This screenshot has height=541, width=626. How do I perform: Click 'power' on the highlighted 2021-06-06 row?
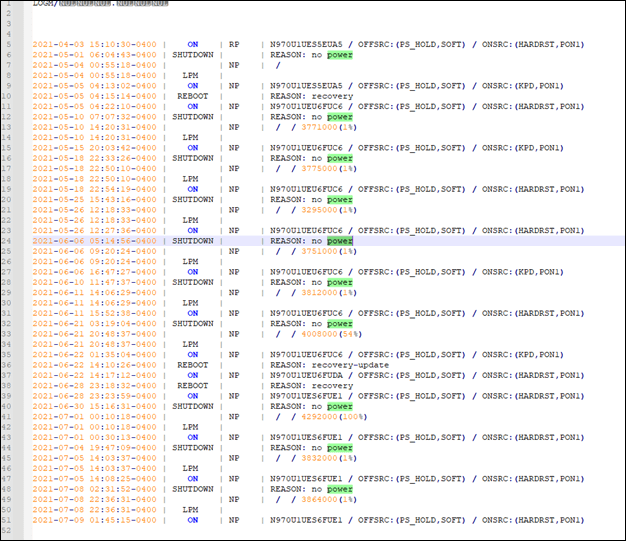click(340, 241)
